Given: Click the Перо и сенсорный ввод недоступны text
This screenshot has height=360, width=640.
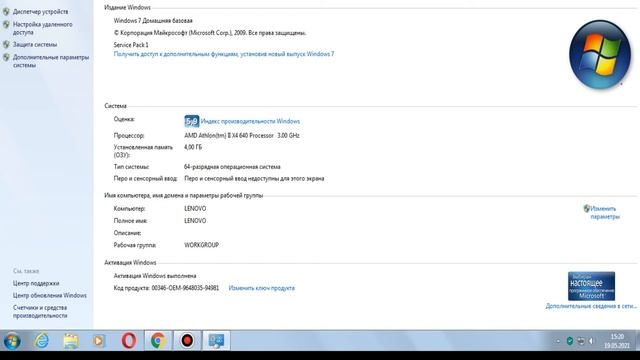Looking at the screenshot, I should 254,178.
